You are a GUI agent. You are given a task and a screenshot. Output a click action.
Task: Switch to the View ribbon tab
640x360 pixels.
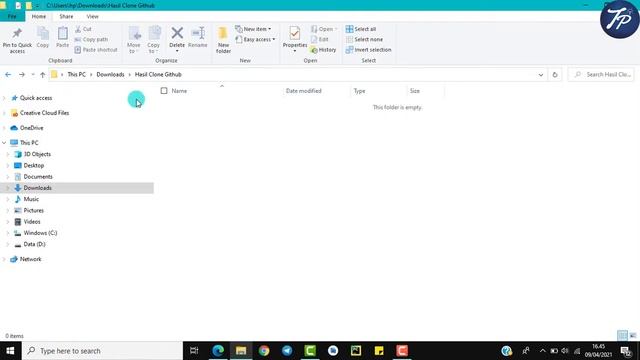coord(93,16)
